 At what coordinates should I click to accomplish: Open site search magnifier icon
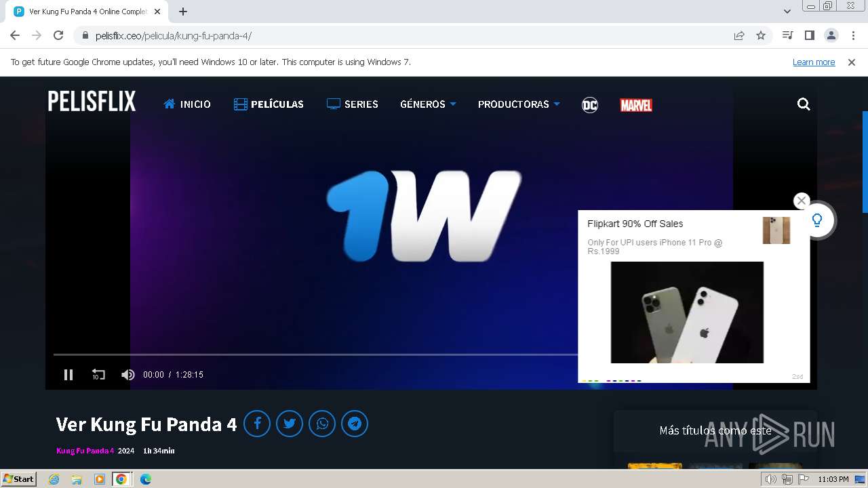point(804,104)
